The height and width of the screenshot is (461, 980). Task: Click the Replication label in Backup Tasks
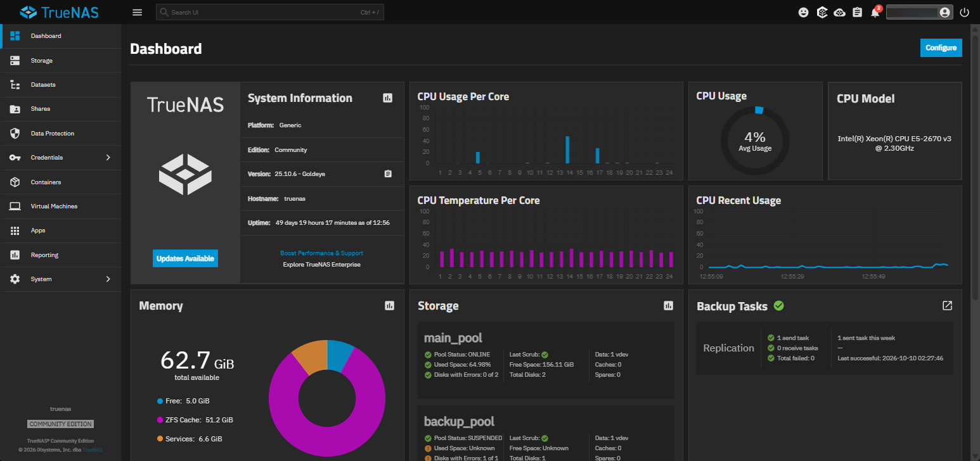click(729, 348)
